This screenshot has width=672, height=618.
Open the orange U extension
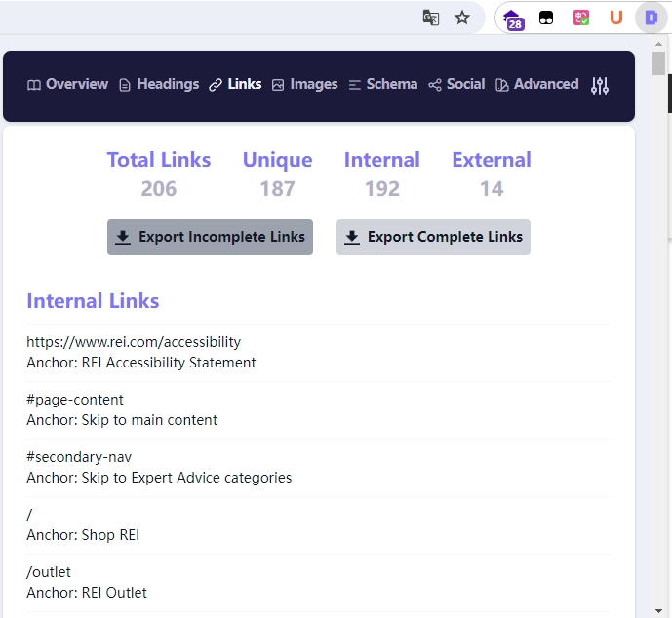(x=615, y=18)
